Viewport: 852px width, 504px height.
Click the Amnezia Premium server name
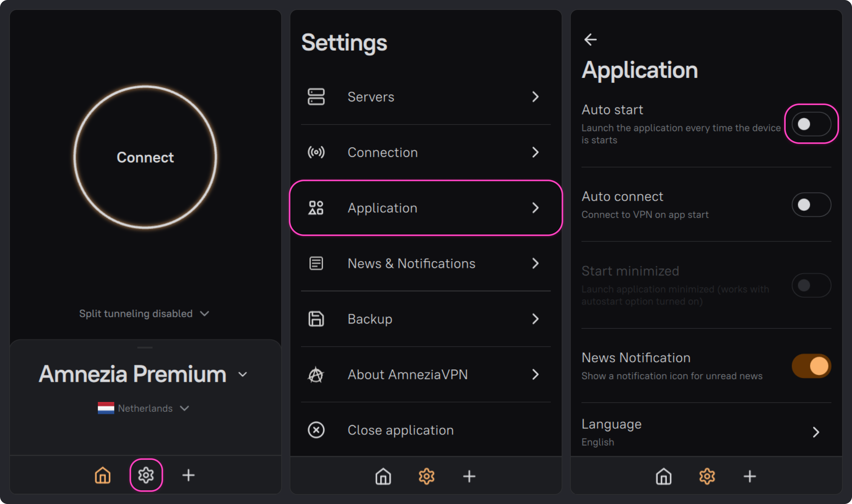133,374
